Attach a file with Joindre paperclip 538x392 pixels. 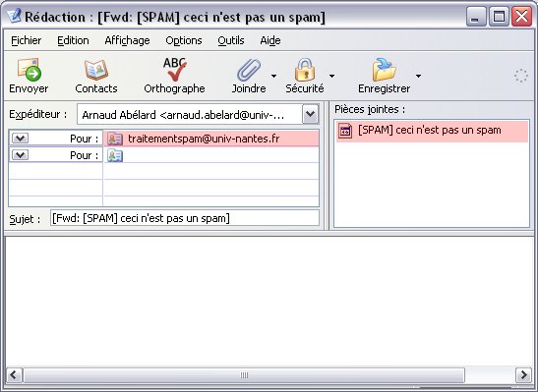pos(249,76)
